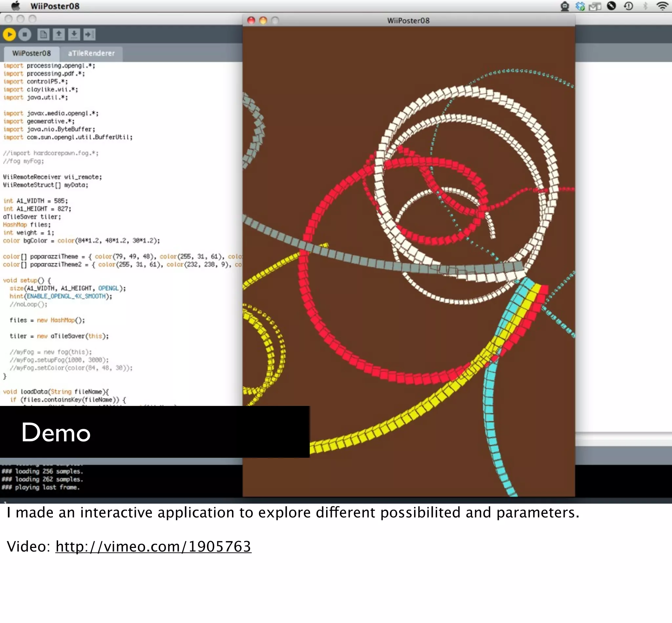Click the dark round menu bar icon
The image size is (672, 623).
pos(612,6)
